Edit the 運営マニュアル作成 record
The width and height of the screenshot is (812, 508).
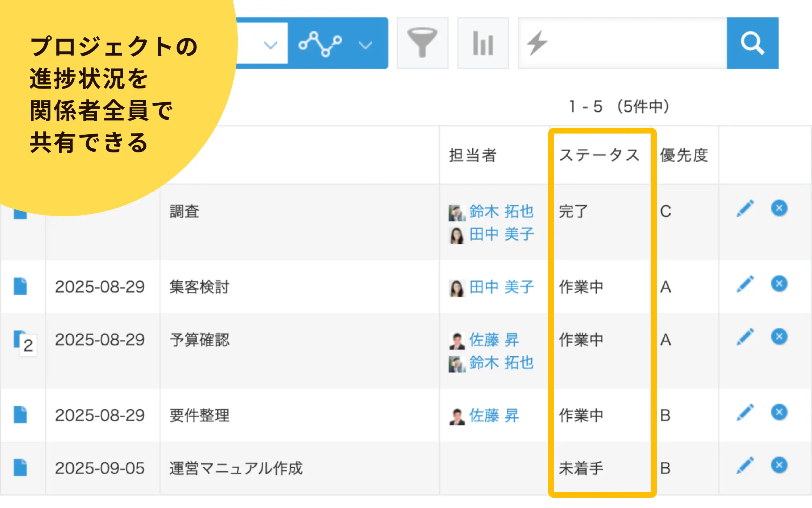pyautogui.click(x=745, y=466)
